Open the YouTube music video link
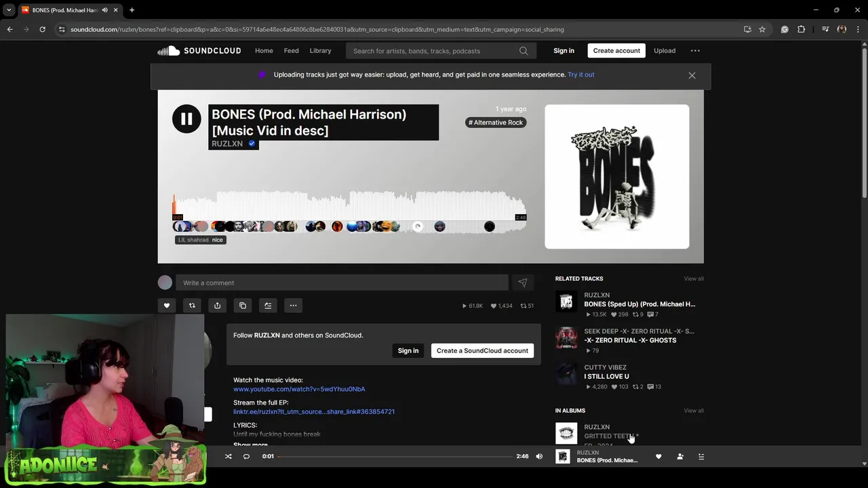Viewport: 868px width, 488px height. (x=299, y=389)
